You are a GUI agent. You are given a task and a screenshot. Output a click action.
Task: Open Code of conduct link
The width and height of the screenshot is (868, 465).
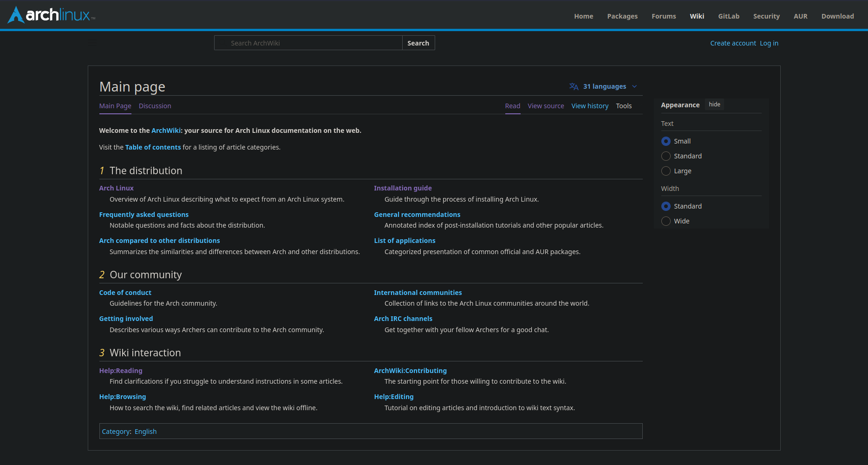click(x=125, y=293)
